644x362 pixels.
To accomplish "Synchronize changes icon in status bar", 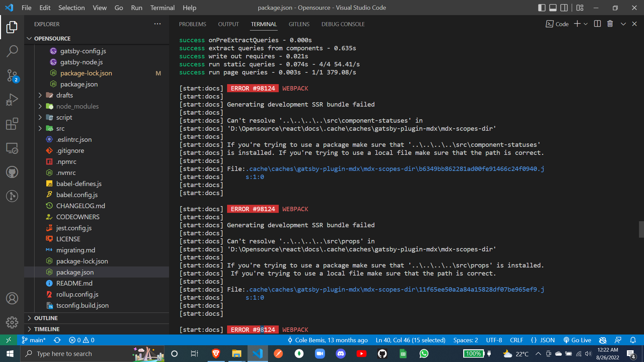I will [57, 340].
